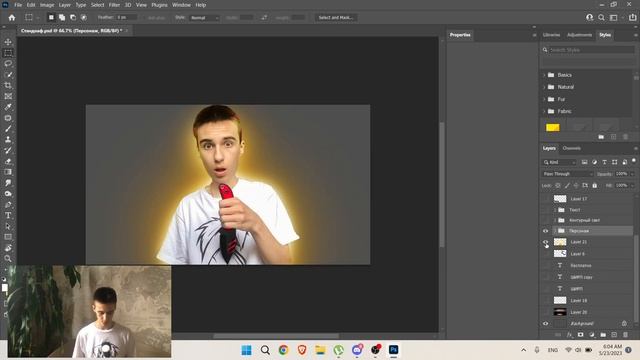Select the Clone Stamp tool
This screenshot has height=360, width=640.
point(8,140)
